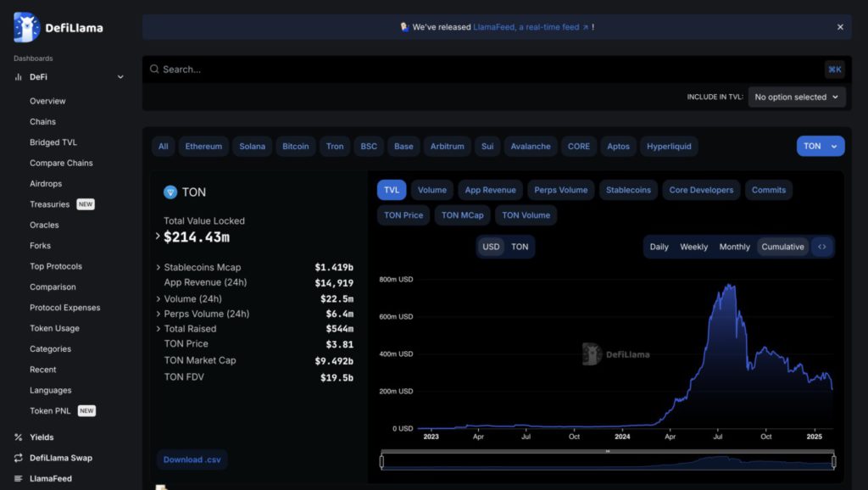
Task: Open Airdrops in the sidebar
Action: coord(46,184)
